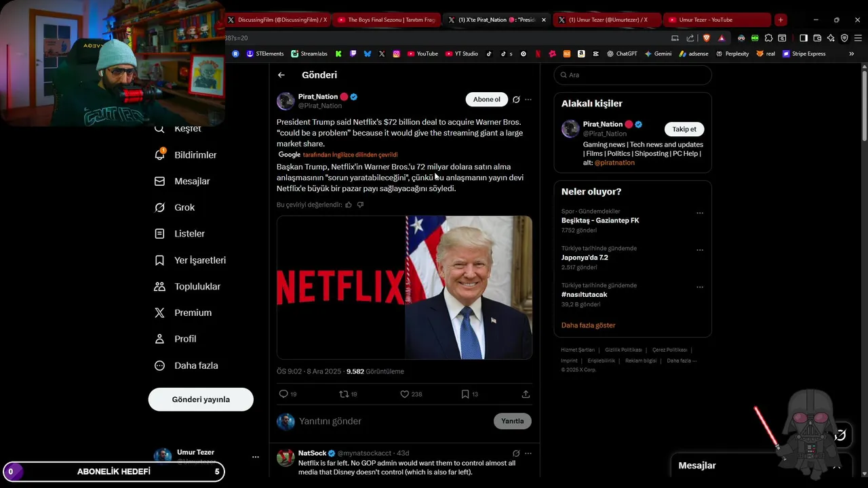Open Bildirimler in the sidebar
Image resolution: width=868 pixels, height=488 pixels.
186,155
